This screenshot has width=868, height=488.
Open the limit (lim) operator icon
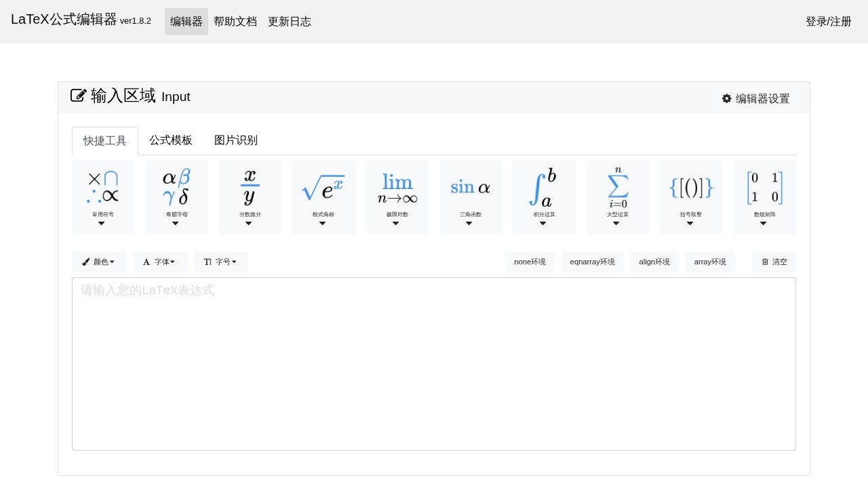[397, 197]
